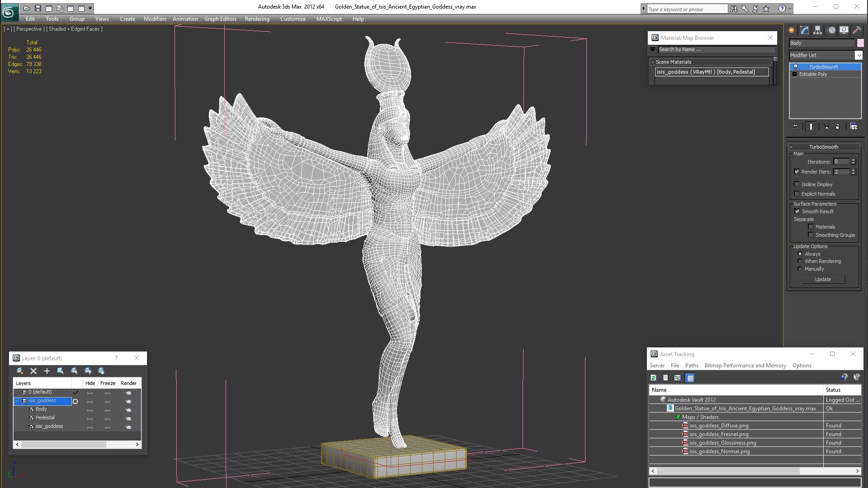The image size is (868, 488).
Task: Uncheck the Smooth Result checkbox
Action: click(x=797, y=211)
